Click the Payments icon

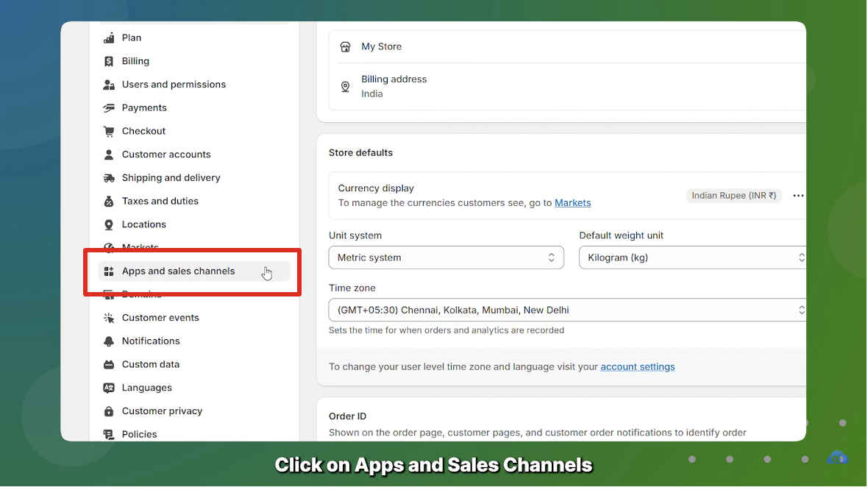coord(109,108)
